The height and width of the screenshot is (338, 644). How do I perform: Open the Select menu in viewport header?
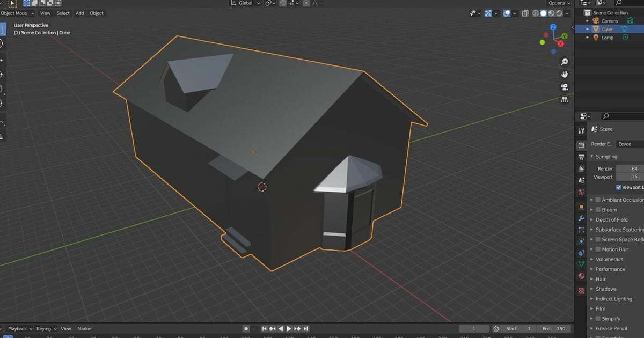[x=63, y=13]
